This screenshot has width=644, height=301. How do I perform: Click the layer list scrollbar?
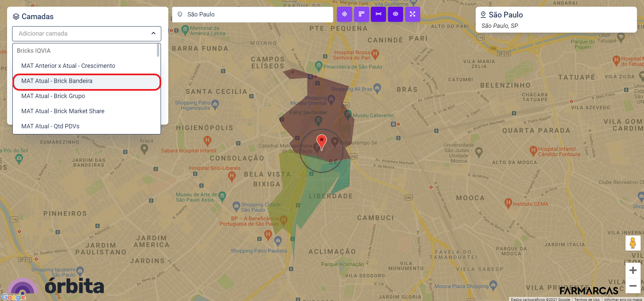158,50
